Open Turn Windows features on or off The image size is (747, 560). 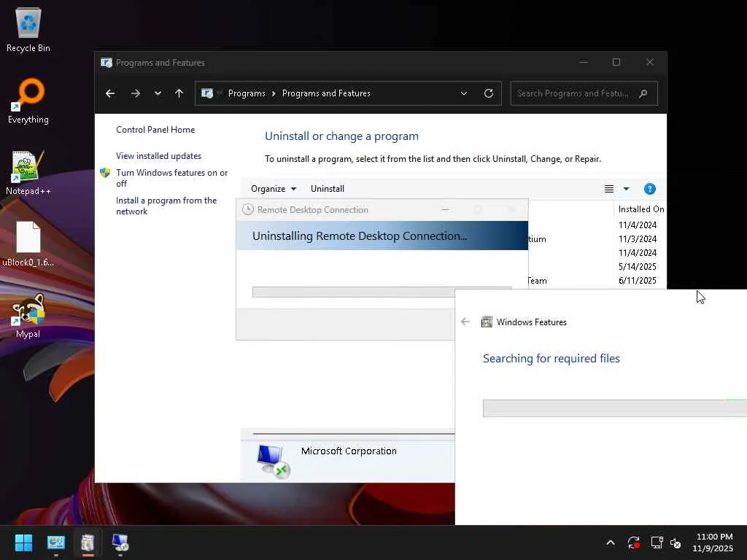(171, 178)
